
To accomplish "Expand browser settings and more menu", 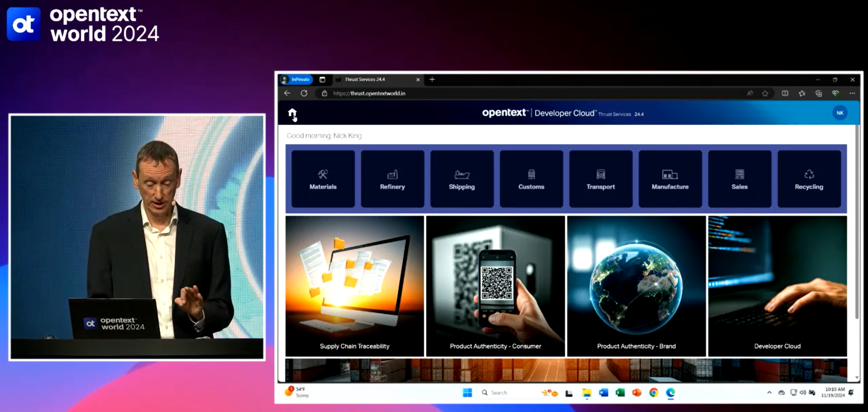I will [x=852, y=93].
